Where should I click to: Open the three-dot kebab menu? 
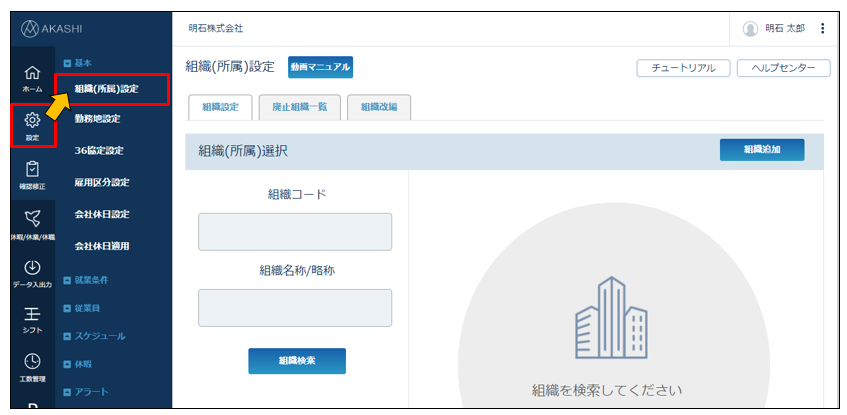click(823, 29)
